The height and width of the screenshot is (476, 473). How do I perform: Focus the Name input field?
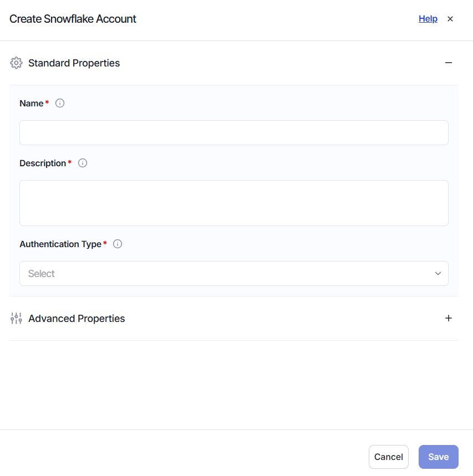pos(234,132)
